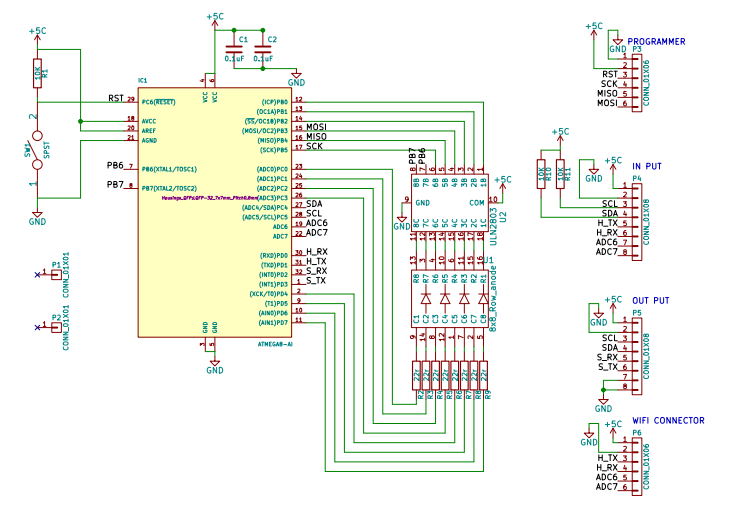Select capacitor C2 0.1uF

pyautogui.click(x=263, y=49)
